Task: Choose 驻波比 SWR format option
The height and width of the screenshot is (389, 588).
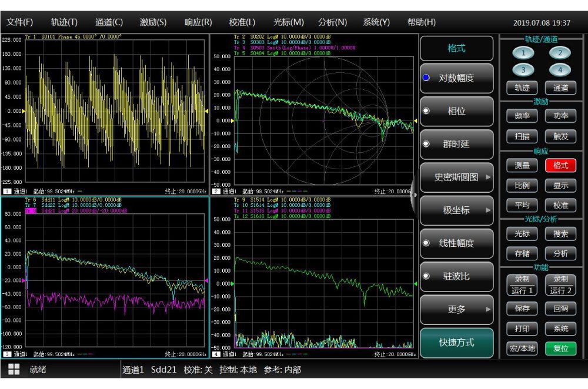Action: [x=456, y=276]
